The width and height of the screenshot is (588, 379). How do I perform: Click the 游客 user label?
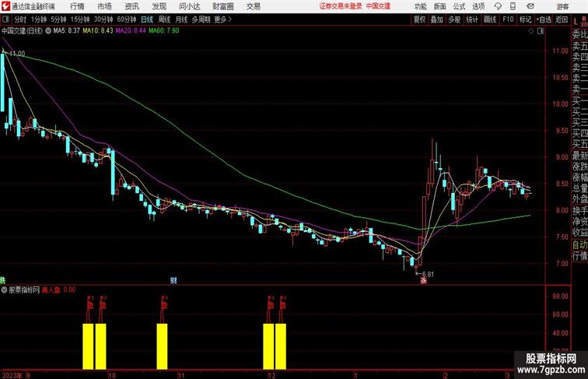click(x=562, y=6)
